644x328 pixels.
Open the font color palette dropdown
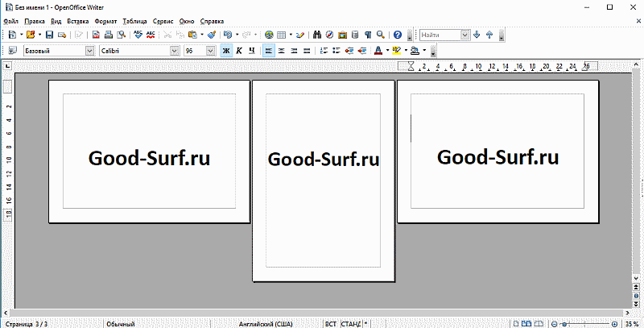point(387,51)
